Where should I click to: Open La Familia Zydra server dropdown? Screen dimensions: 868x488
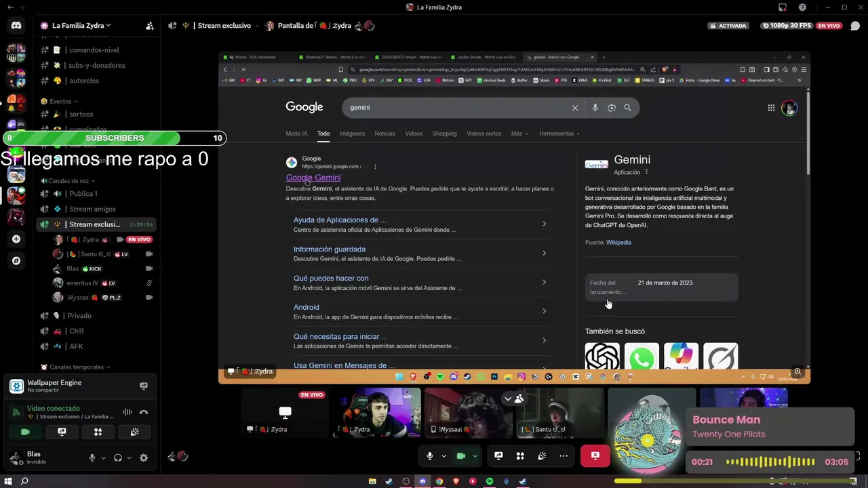pos(80,26)
